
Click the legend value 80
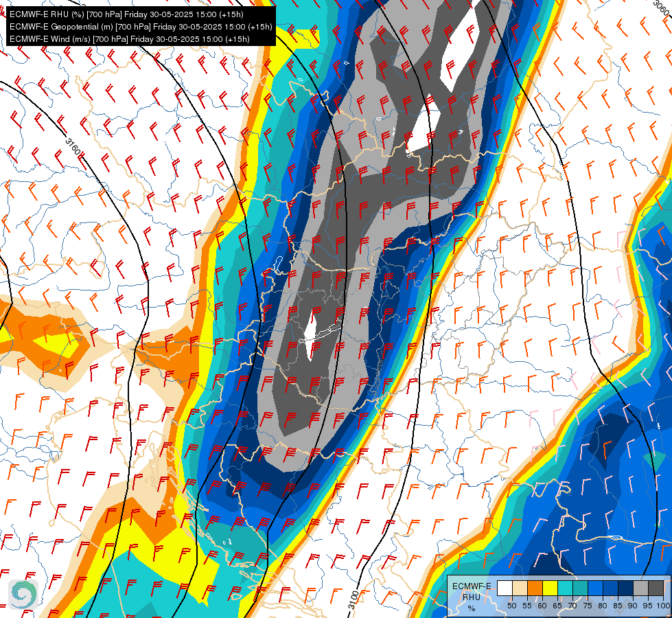(602, 606)
